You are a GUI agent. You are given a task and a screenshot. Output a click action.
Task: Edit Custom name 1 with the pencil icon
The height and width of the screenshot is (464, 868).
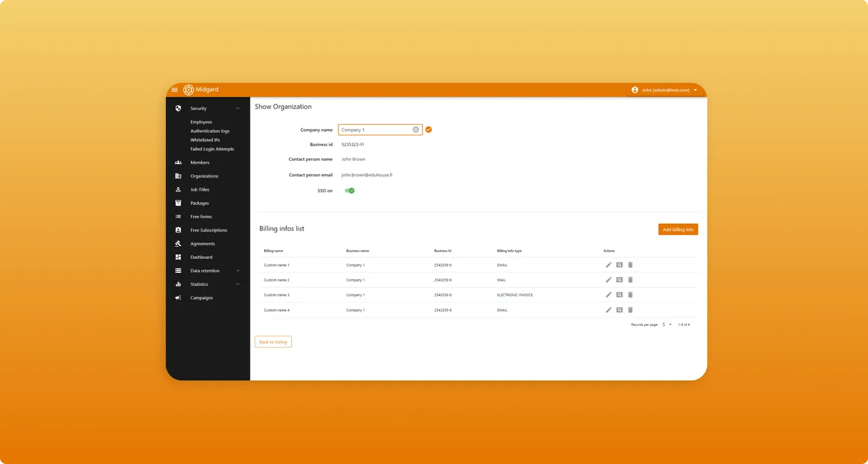pos(608,265)
